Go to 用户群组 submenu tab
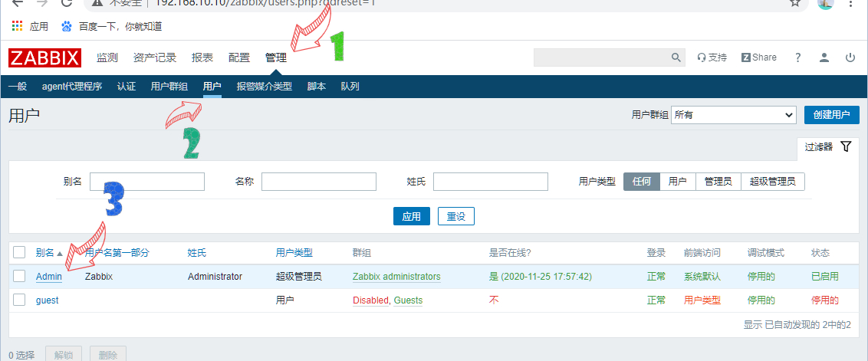The image size is (868, 361). (169, 87)
